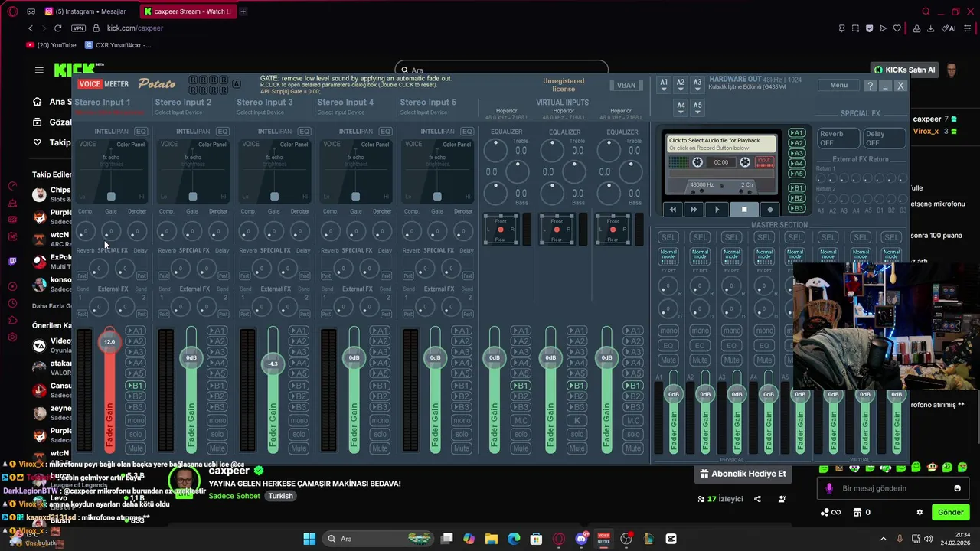Mute Stereo Input 1 strip
This screenshot has height=551, width=980.
pos(136,448)
